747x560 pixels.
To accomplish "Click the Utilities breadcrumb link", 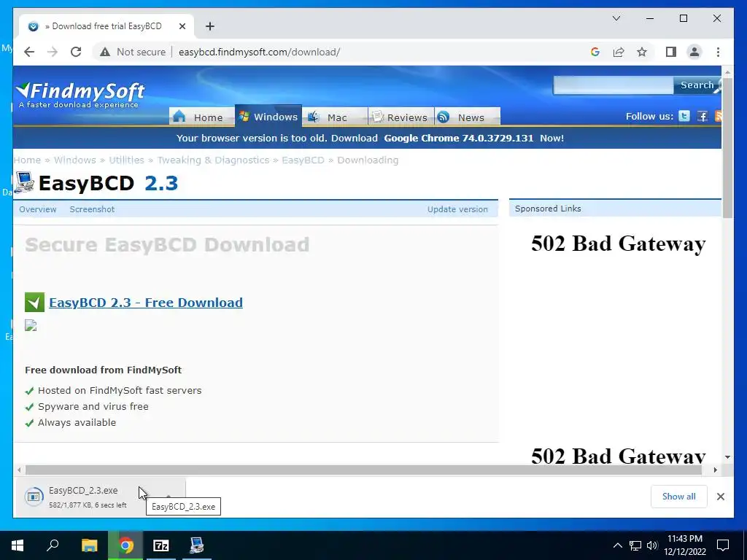I will tap(126, 160).
